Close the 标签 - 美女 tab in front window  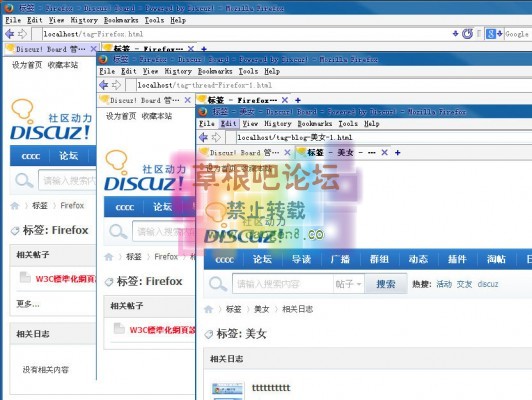pos(384,153)
